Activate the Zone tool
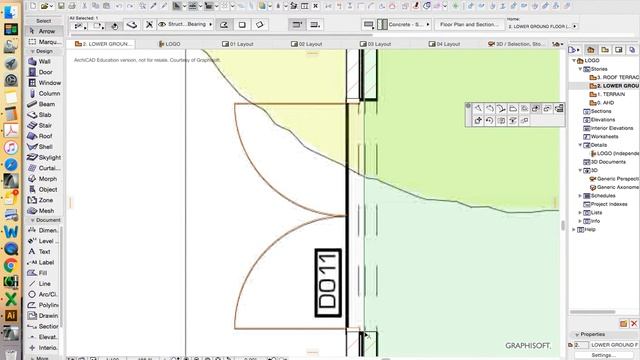 (x=44, y=200)
